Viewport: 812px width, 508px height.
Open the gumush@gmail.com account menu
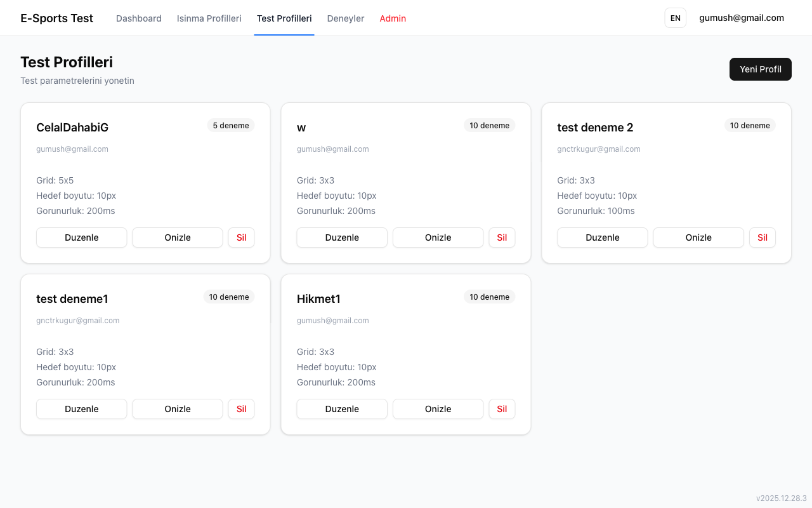coord(741,18)
